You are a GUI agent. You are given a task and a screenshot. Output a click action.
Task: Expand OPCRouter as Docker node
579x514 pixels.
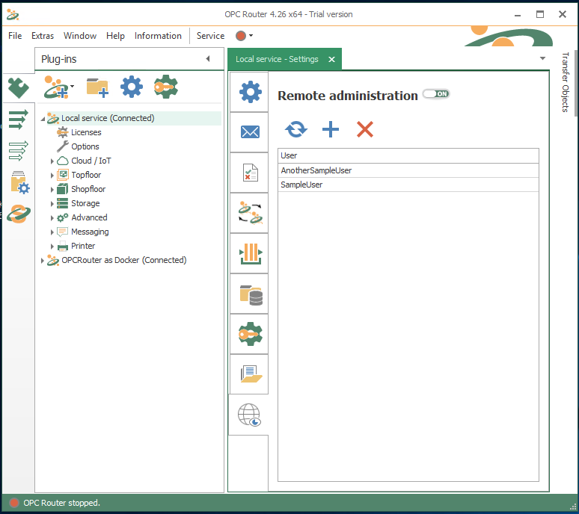42,261
